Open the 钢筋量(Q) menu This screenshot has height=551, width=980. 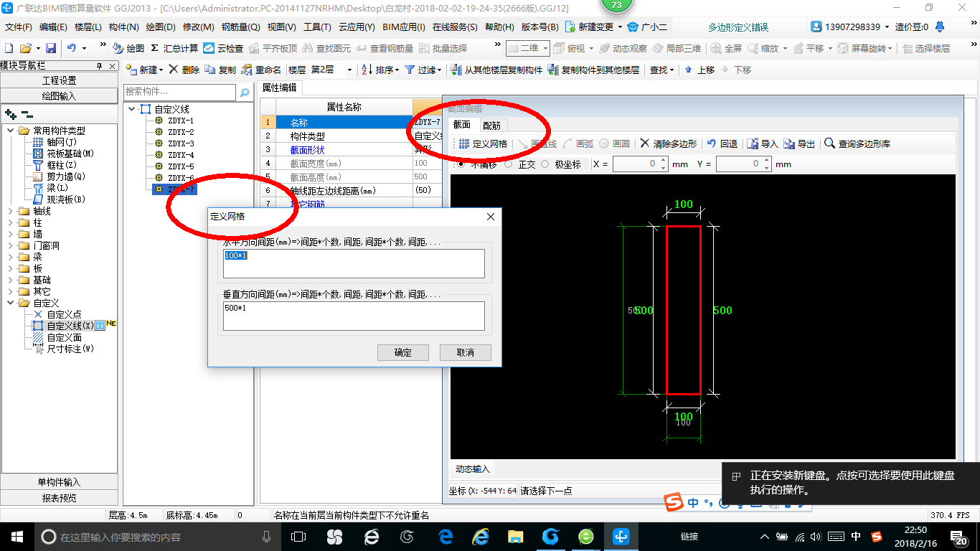240,27
